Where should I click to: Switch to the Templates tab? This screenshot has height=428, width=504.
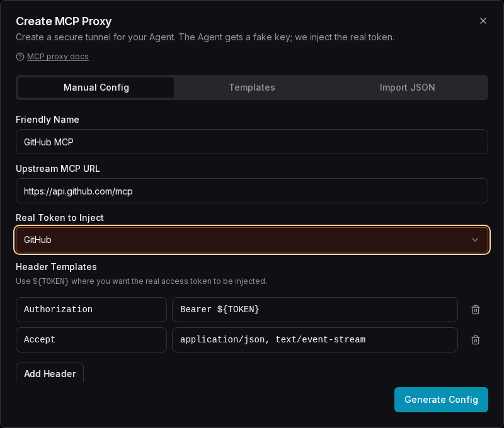[251, 87]
